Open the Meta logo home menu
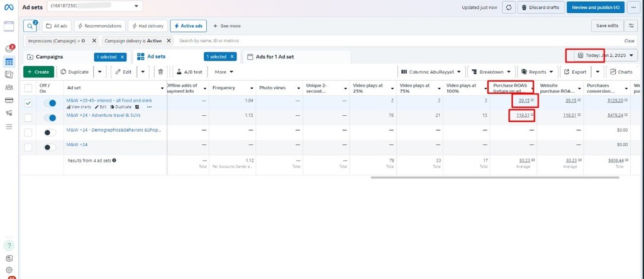The width and height of the screenshot is (644, 279). [9, 7]
